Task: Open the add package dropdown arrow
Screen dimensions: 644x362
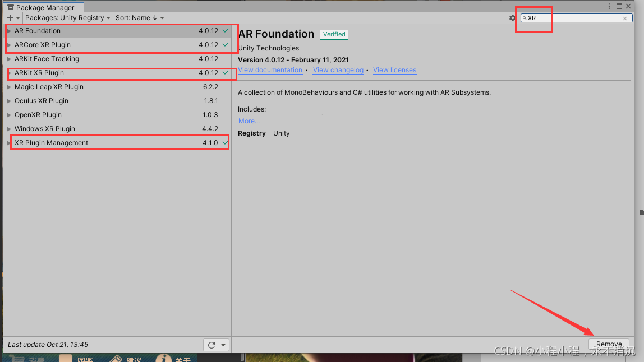Action: tap(17, 18)
